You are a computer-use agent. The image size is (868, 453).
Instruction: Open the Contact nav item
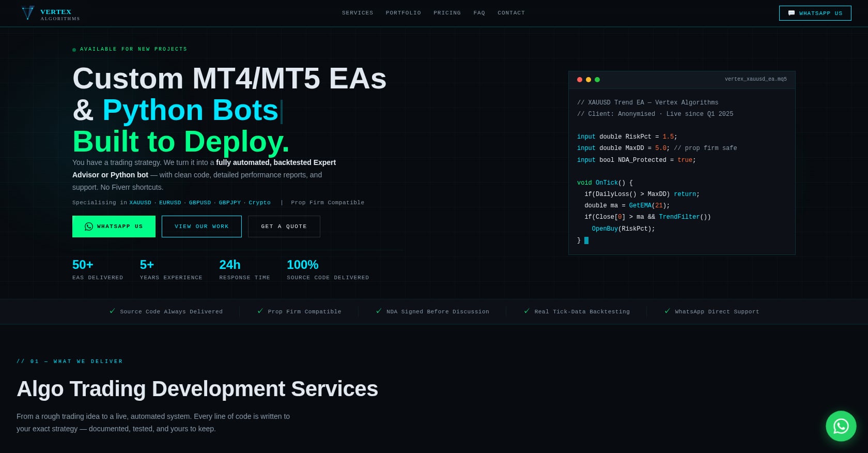click(512, 13)
